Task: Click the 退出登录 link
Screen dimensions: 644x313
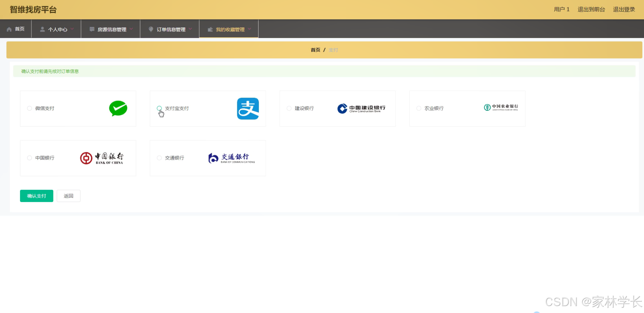Action: (624, 9)
